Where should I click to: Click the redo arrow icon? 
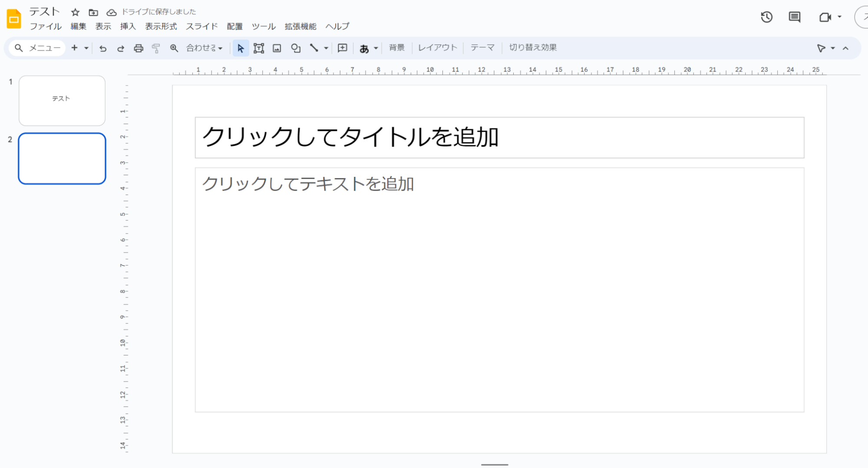click(121, 48)
